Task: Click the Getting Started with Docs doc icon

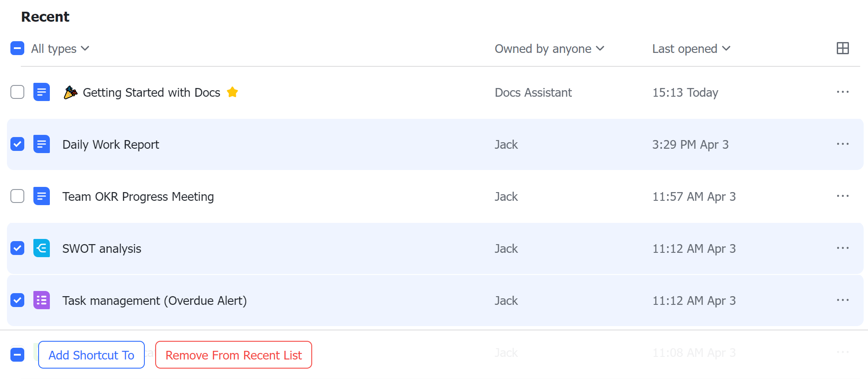Action: (x=42, y=92)
